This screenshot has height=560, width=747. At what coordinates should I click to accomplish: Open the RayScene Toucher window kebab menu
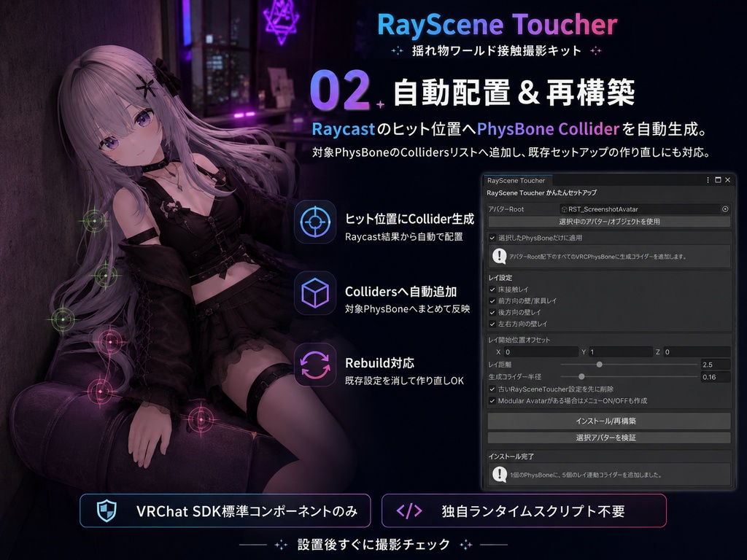[x=708, y=180]
